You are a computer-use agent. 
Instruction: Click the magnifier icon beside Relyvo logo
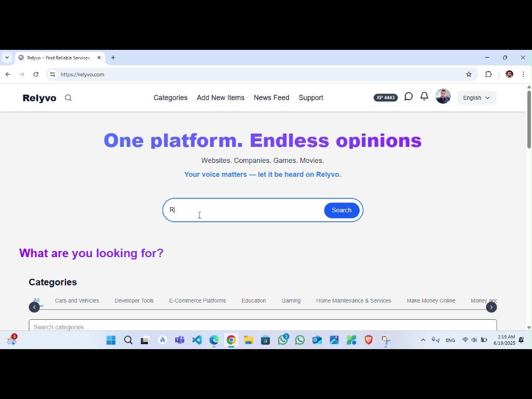pyautogui.click(x=68, y=98)
